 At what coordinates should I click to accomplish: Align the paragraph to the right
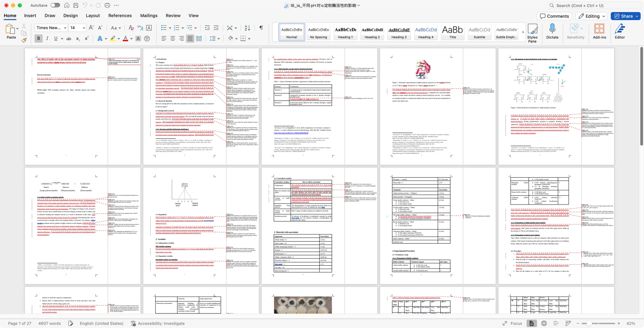(x=182, y=39)
